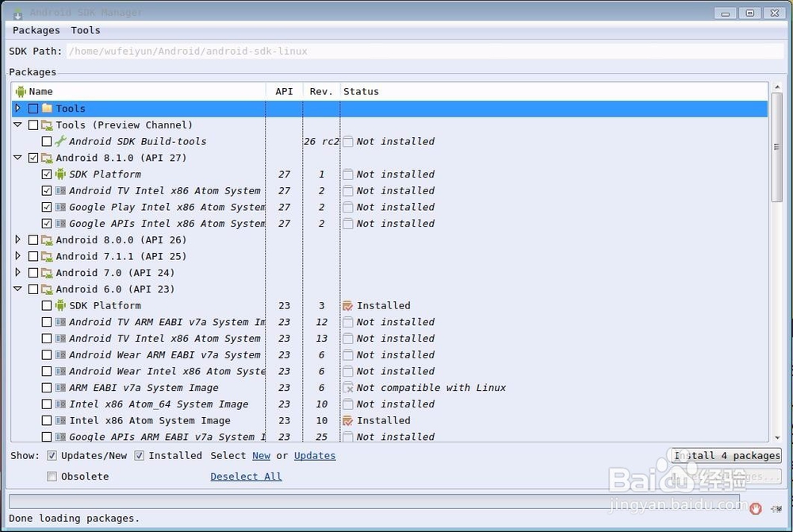Toggle the Installed show filter

(139, 456)
